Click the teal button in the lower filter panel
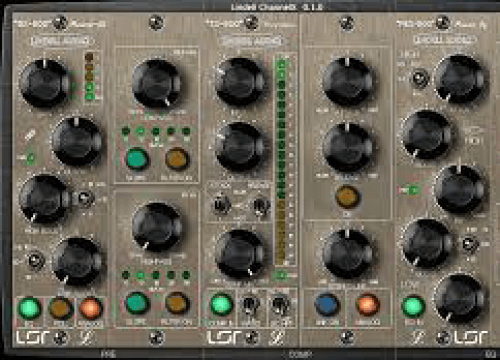The height and width of the screenshot is (360, 500). click(x=137, y=303)
